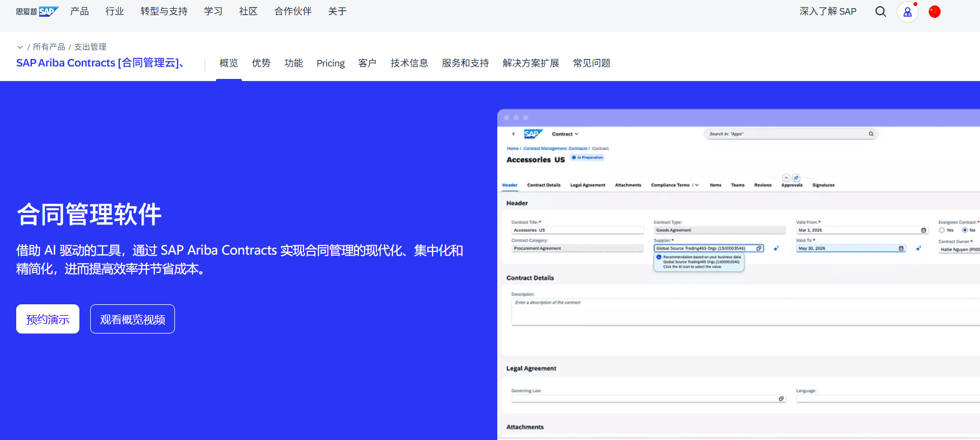Click the SAP logo at top left

[37, 11]
